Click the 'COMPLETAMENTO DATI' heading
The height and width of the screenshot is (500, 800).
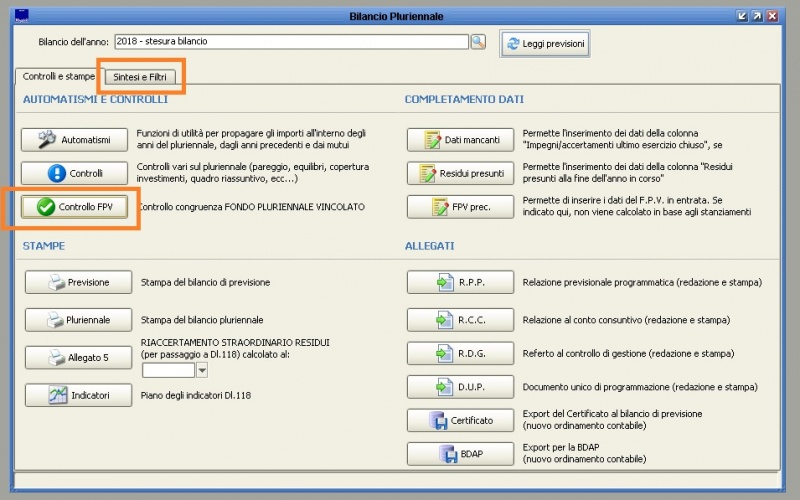point(464,99)
